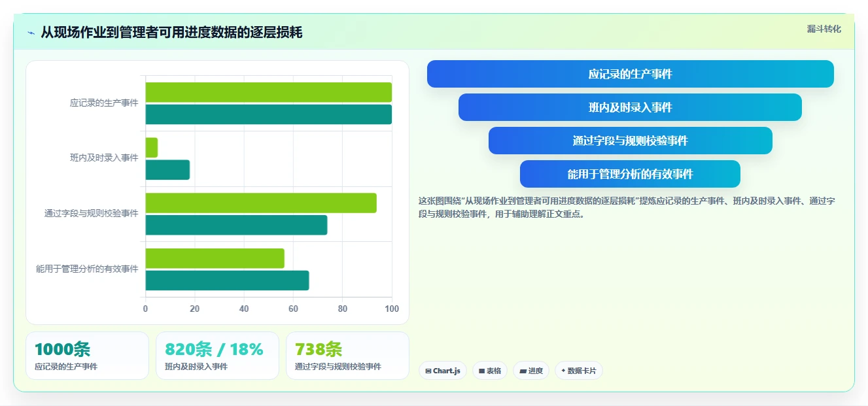Click the 能用于管理分析的有效事件 funnel bar
Screen dimensions: 868x406
[630, 174]
